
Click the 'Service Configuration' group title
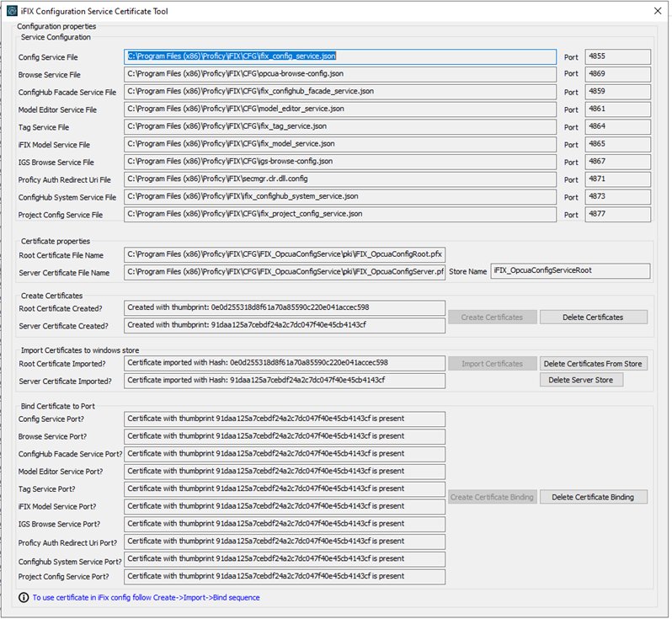56,37
